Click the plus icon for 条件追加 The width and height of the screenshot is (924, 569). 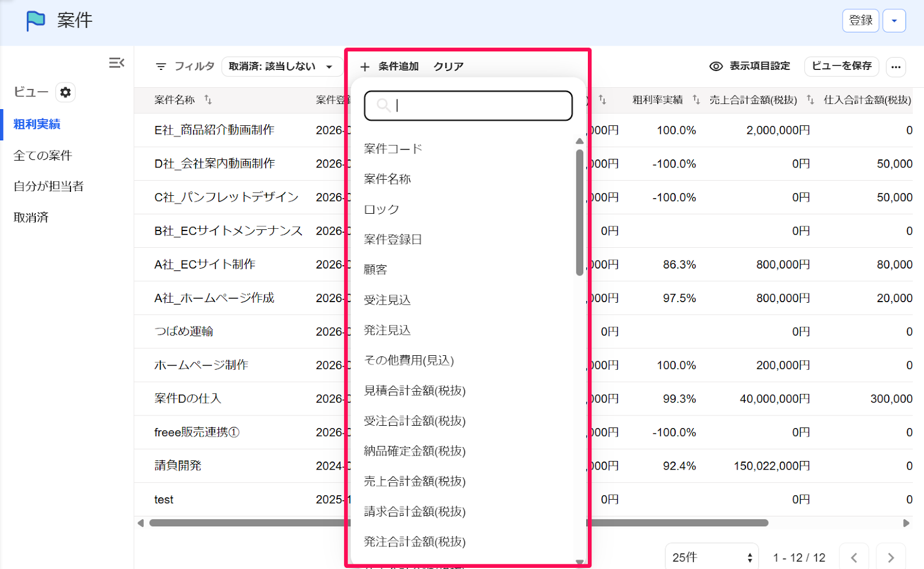(365, 67)
